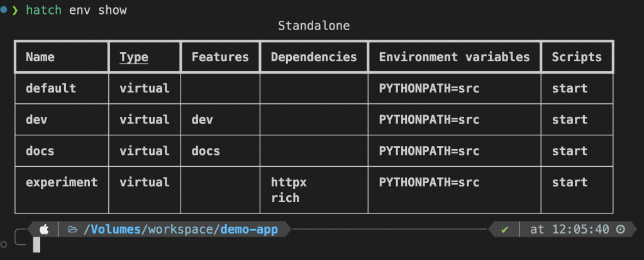Click the green checkmark status icon
Image resolution: width=644 pixels, height=260 pixels.
[504, 229]
